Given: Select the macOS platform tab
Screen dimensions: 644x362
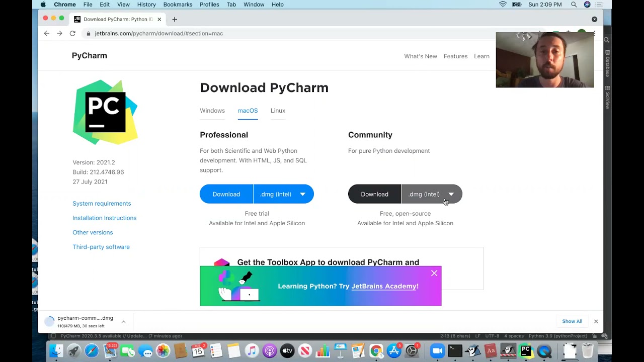Looking at the screenshot, I should 248,111.
